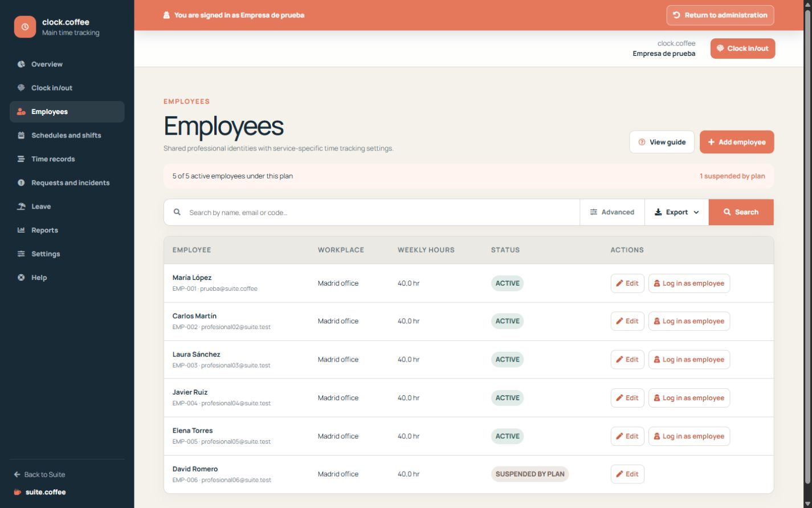Click the '1 suspended by plan' text
The width and height of the screenshot is (812, 508).
pyautogui.click(x=732, y=176)
